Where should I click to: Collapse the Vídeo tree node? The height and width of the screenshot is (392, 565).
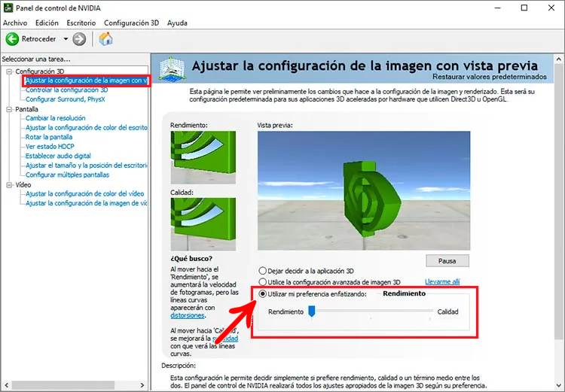9,184
